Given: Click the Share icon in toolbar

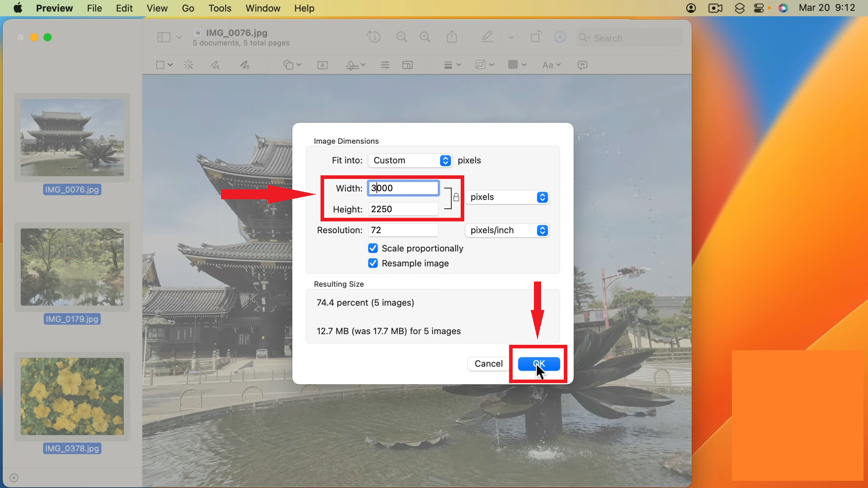Looking at the screenshot, I should pyautogui.click(x=452, y=37).
